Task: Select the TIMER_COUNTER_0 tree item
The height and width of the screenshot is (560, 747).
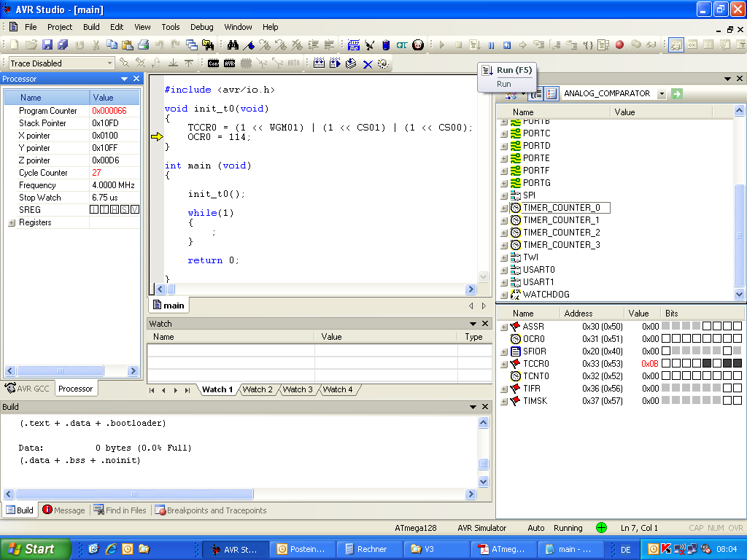Action: pos(561,208)
